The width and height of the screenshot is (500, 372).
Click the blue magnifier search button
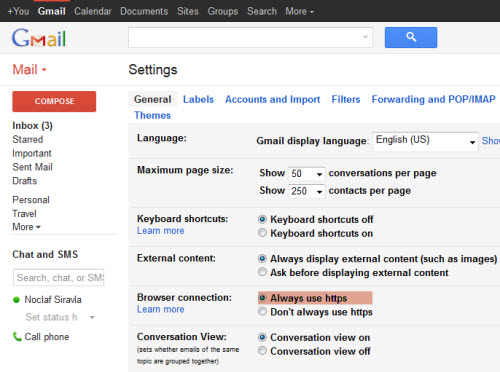point(411,37)
